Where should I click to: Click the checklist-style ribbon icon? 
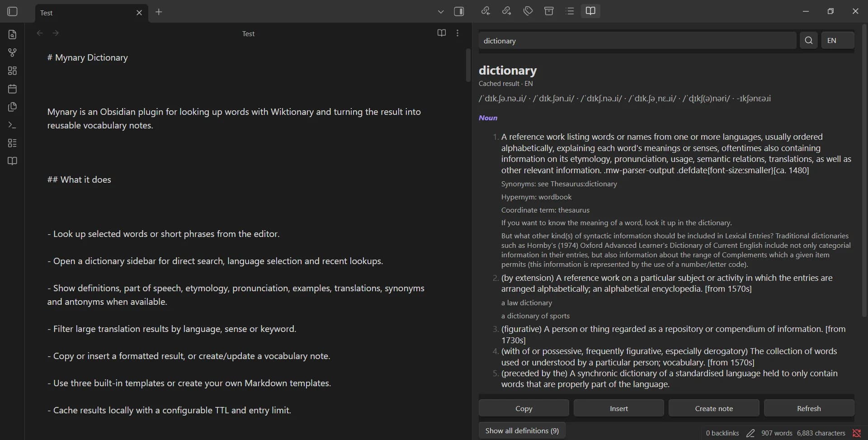[x=12, y=143]
